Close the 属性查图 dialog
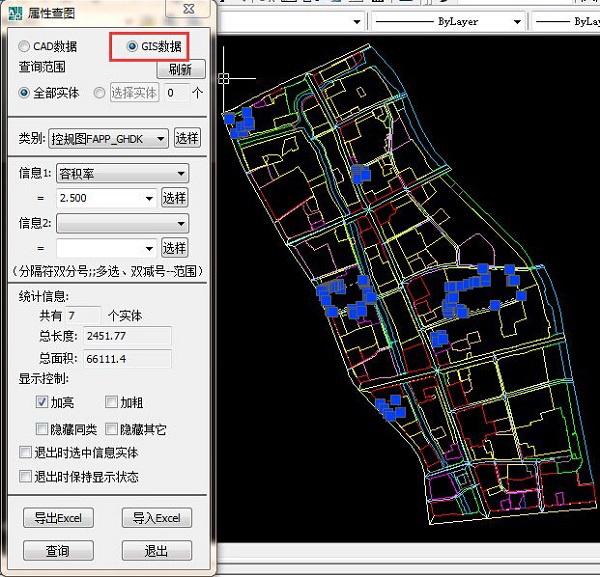The width and height of the screenshot is (600, 577). pos(187,9)
